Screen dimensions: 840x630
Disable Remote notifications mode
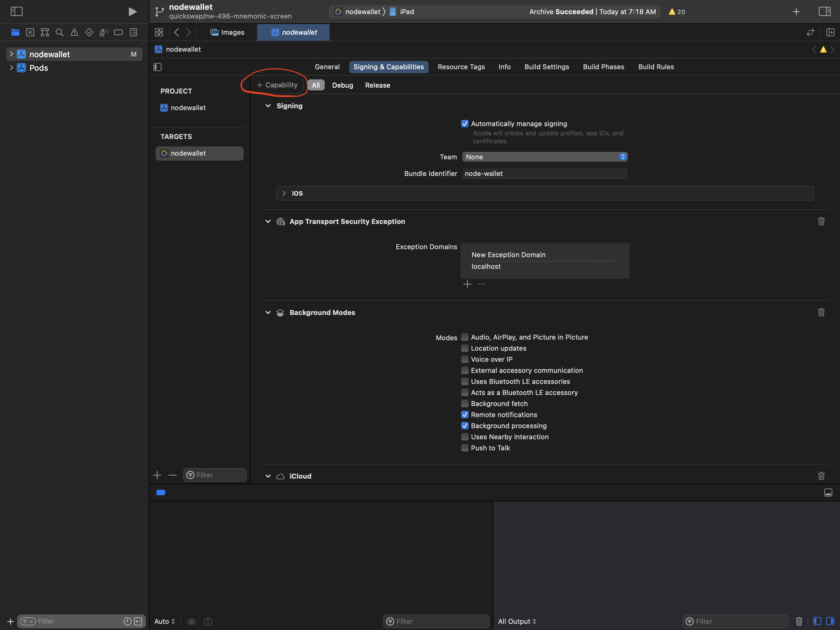465,415
